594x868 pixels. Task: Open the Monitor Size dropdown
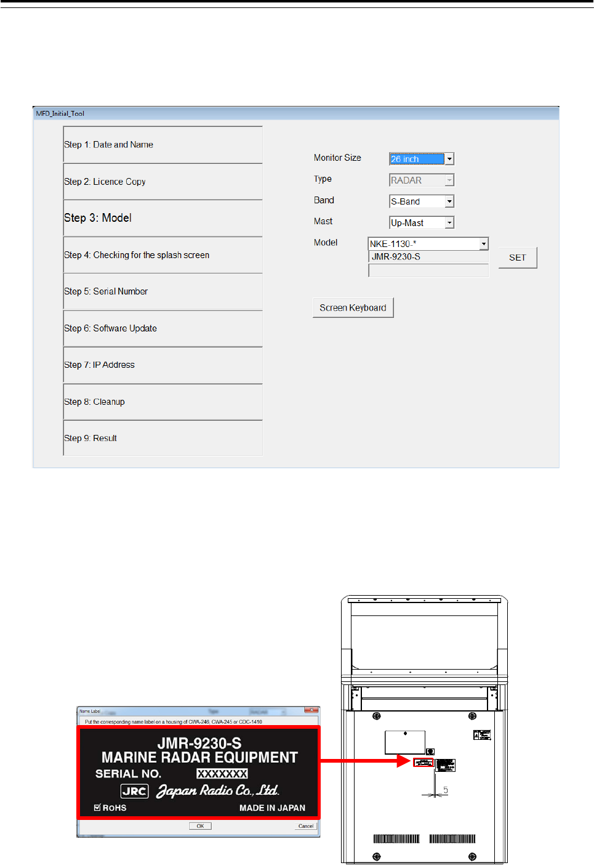coord(422,159)
